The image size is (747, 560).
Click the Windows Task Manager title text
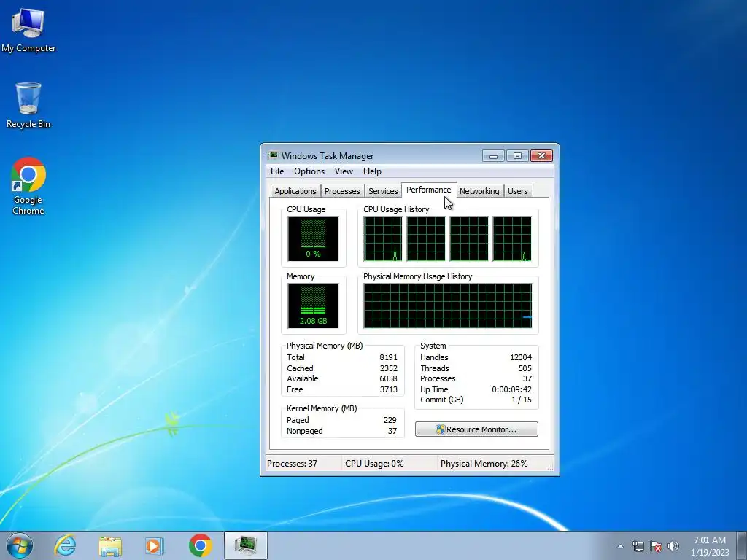tap(328, 156)
